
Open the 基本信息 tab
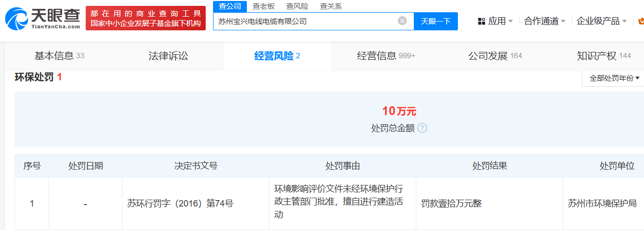tap(59, 56)
